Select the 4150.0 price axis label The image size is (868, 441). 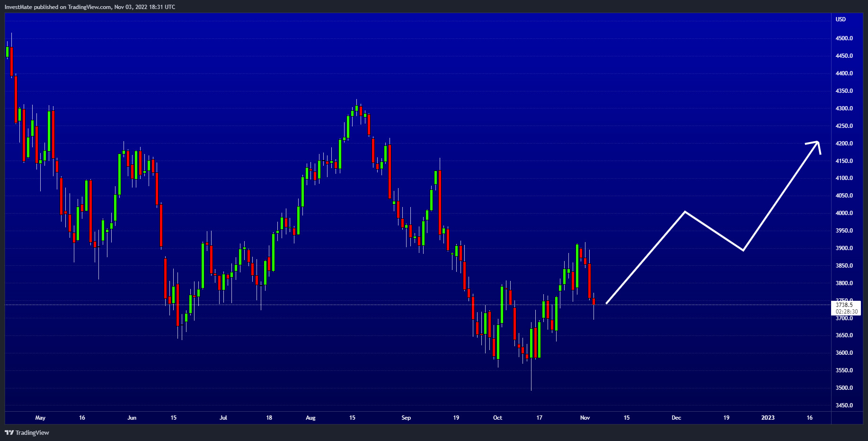tap(844, 161)
